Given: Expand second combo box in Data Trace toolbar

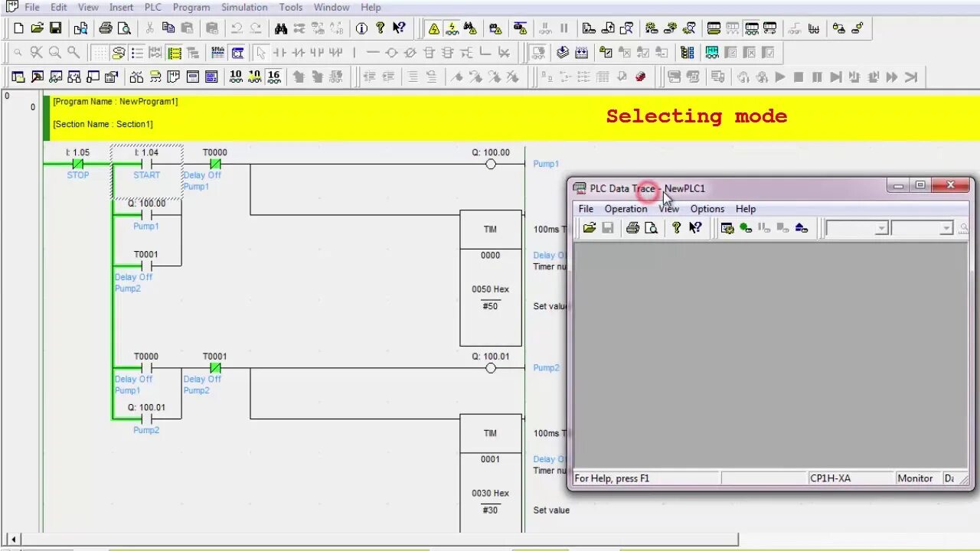Looking at the screenshot, I should 946,228.
